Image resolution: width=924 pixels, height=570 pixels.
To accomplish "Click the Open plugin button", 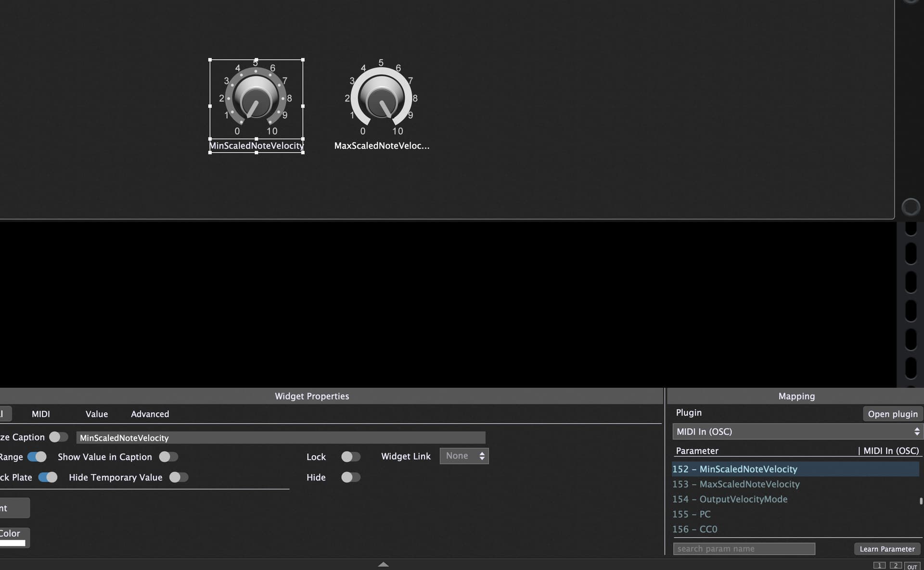I will (893, 414).
